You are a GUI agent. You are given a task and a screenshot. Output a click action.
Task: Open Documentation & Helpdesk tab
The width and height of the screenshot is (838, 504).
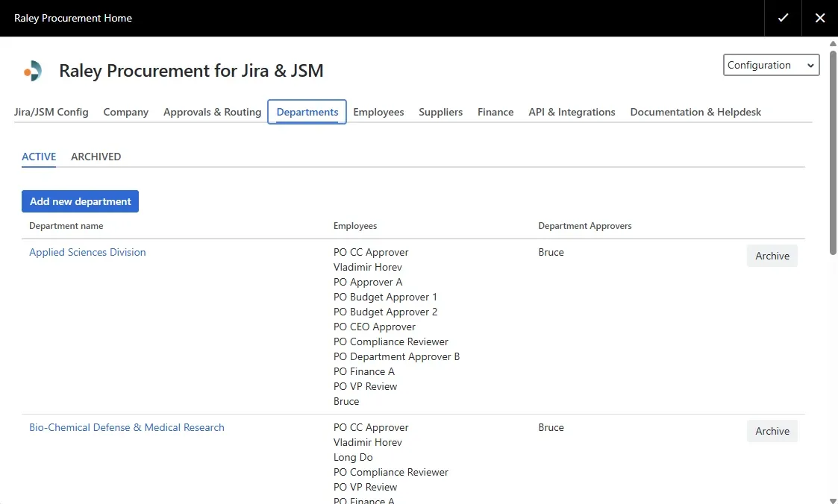pyautogui.click(x=695, y=112)
